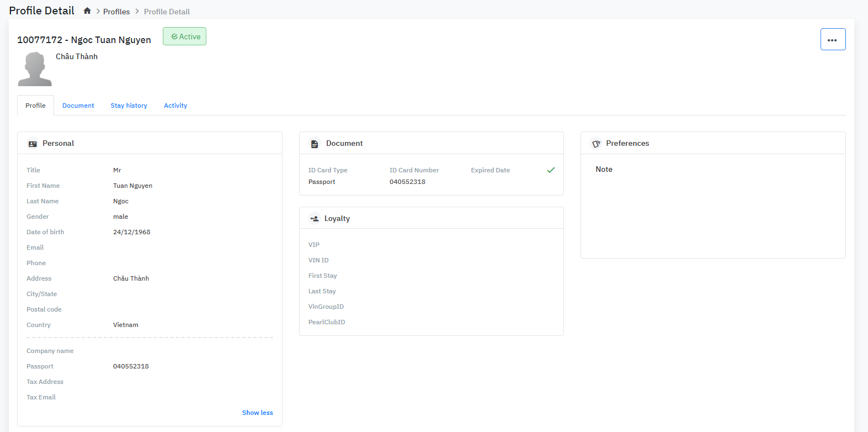Select the Profile tab
Viewport: 868px width, 432px height.
coord(35,106)
